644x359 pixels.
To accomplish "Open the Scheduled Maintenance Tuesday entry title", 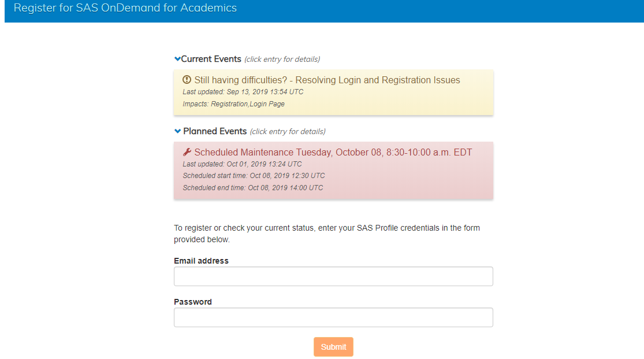I will pyautogui.click(x=333, y=153).
